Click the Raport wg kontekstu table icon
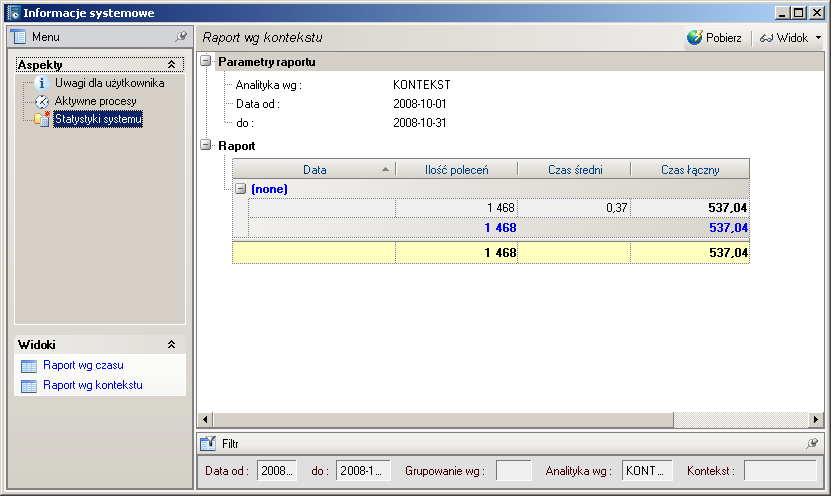Image resolution: width=831 pixels, height=496 pixels. (x=29, y=386)
